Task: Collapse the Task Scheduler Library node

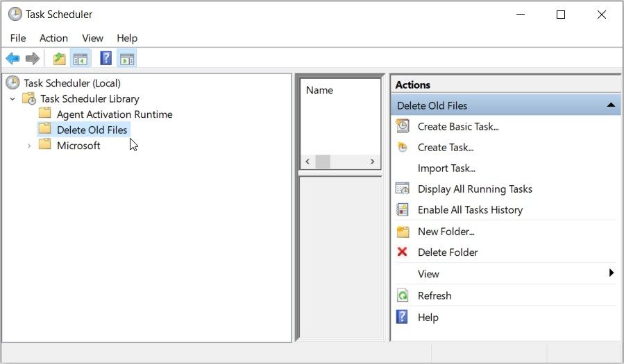Action: pyautogui.click(x=12, y=99)
